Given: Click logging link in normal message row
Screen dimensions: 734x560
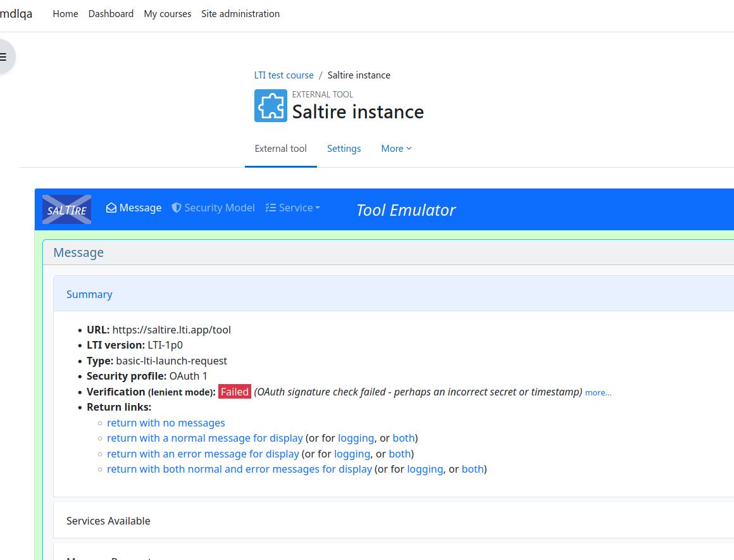Looking at the screenshot, I should click(x=356, y=439).
